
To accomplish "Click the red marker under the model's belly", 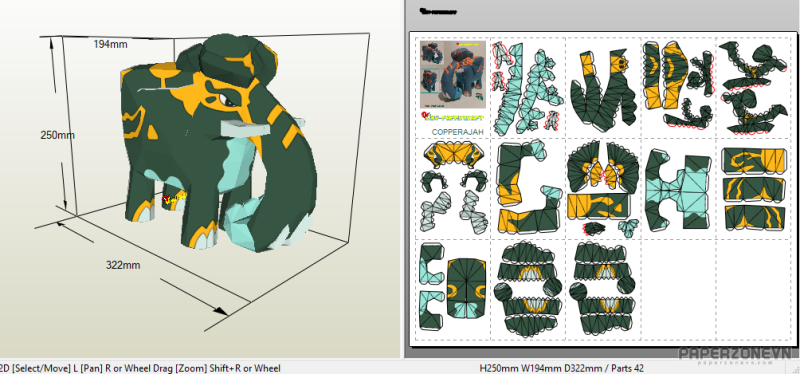I will 165,201.
